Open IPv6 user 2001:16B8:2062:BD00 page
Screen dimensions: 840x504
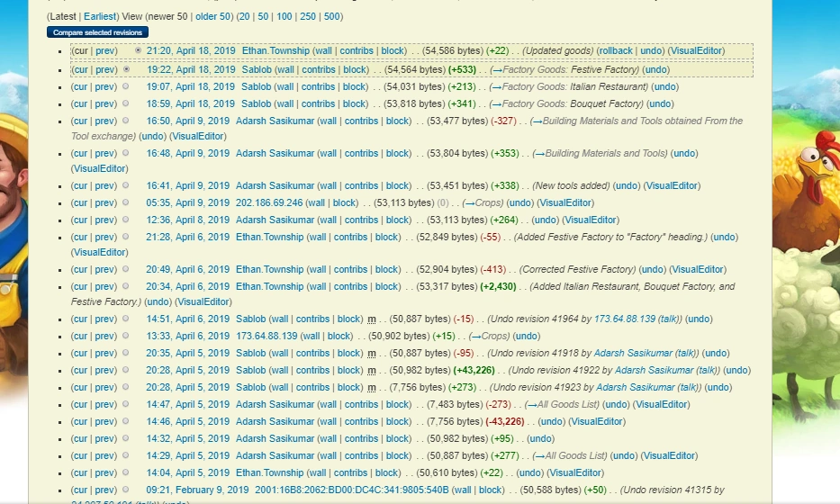[x=351, y=490]
